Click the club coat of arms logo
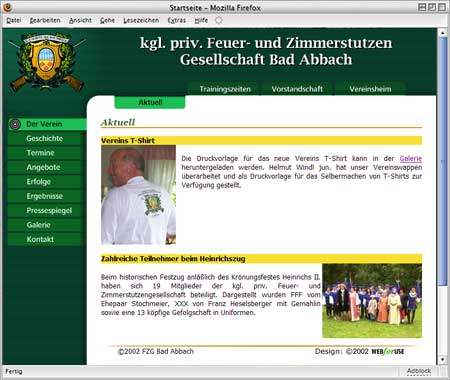 47,62
